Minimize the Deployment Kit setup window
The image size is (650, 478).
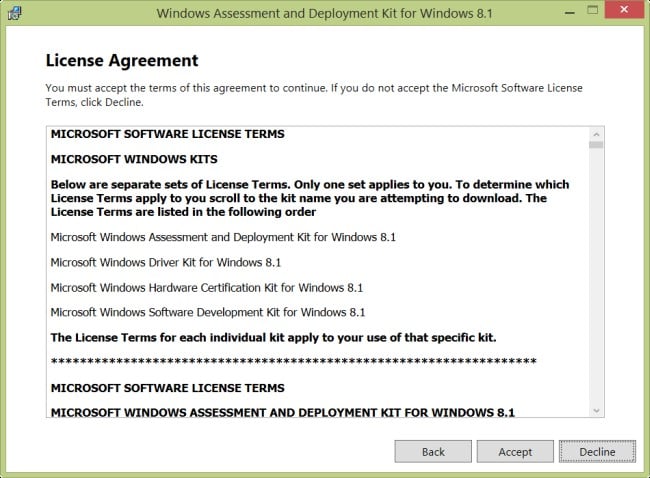[570, 12]
